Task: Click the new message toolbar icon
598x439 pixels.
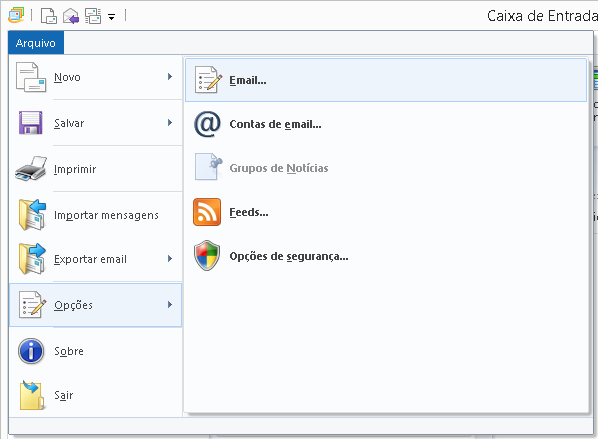Action: tap(49, 16)
